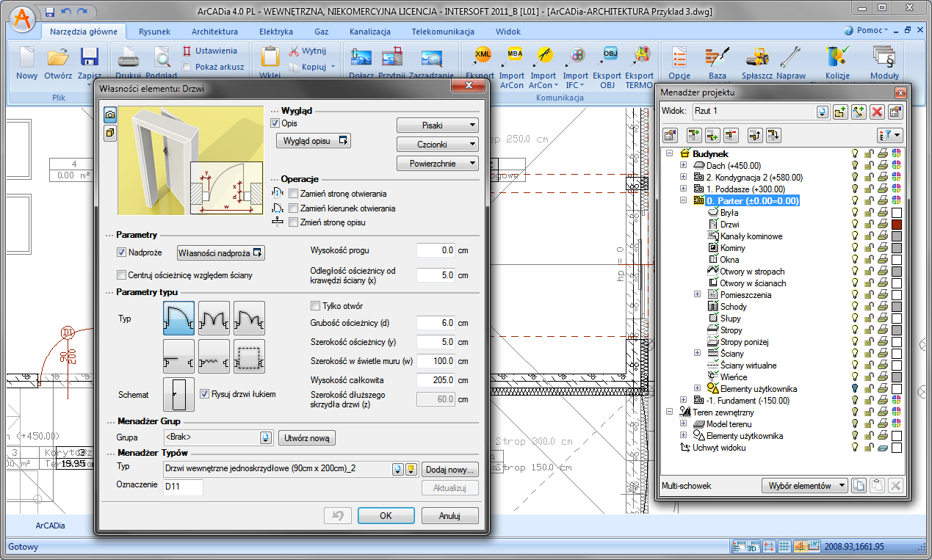Expand the Pomieszczenia tree node
The image size is (932, 560).
point(698,295)
